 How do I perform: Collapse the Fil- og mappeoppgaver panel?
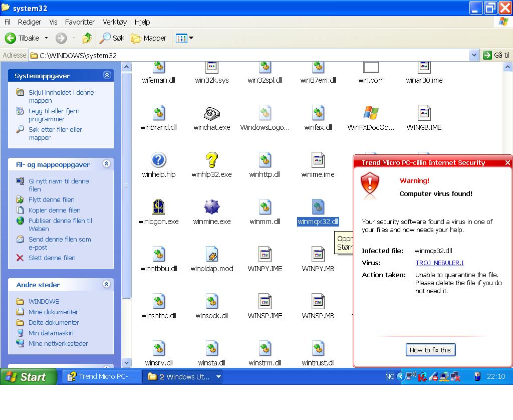tap(107, 164)
